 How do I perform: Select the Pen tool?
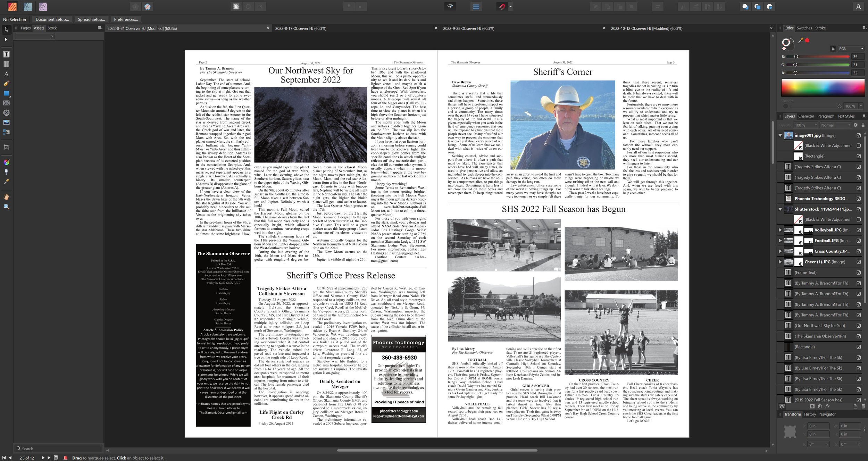click(x=6, y=84)
